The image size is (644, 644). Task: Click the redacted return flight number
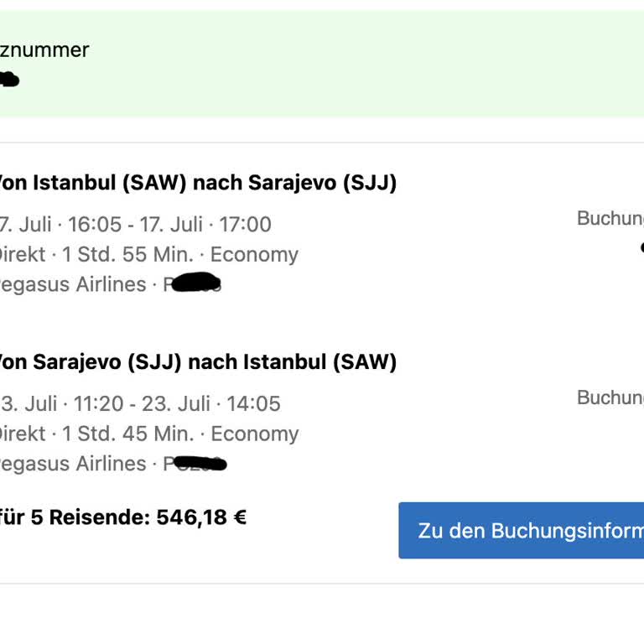click(198, 463)
